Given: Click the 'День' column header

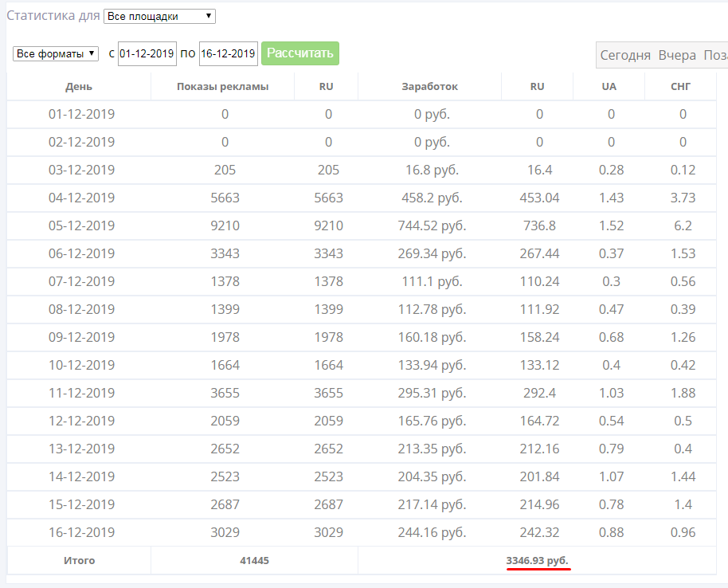Looking at the screenshot, I should pyautogui.click(x=79, y=86).
